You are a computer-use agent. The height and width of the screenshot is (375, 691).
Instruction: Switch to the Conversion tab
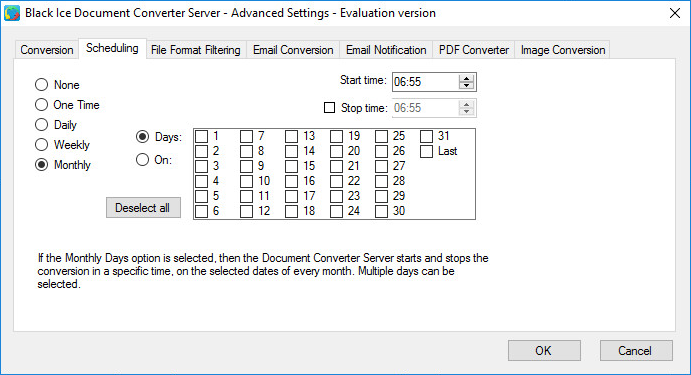(47, 50)
